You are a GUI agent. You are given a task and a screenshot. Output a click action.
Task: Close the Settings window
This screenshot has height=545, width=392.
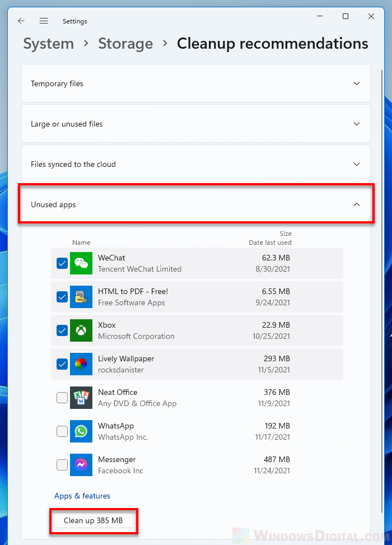[x=371, y=16]
